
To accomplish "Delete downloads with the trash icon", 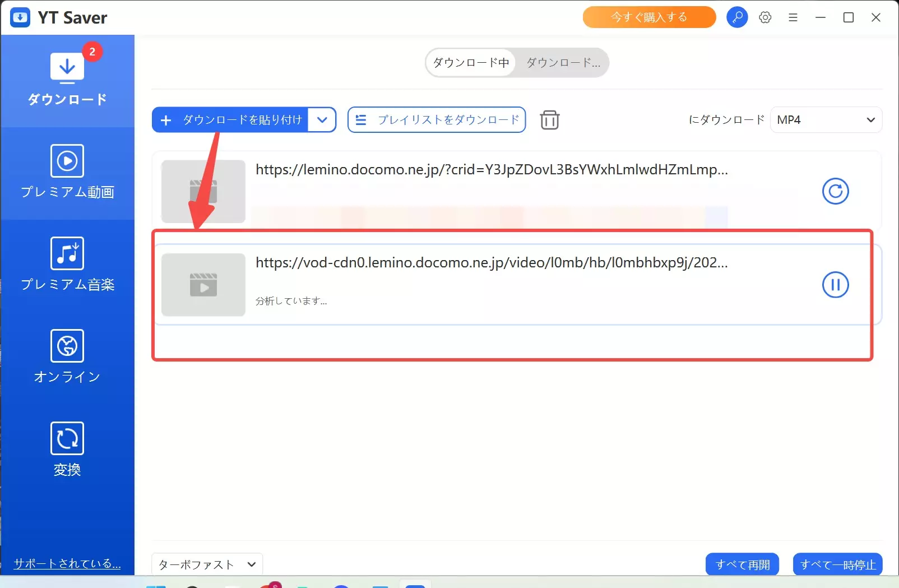I will (x=549, y=120).
